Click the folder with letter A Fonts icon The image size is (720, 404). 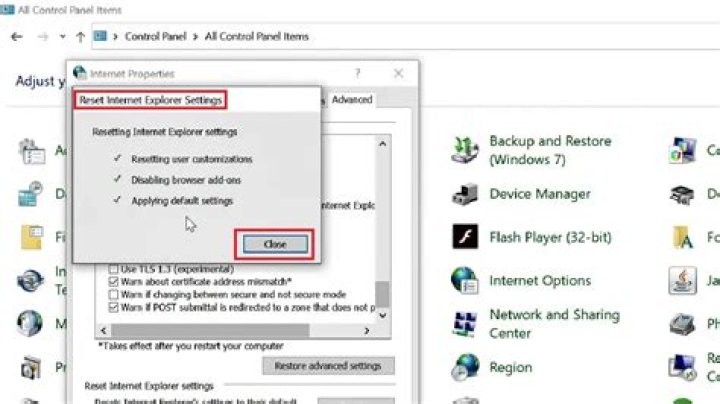point(682,237)
